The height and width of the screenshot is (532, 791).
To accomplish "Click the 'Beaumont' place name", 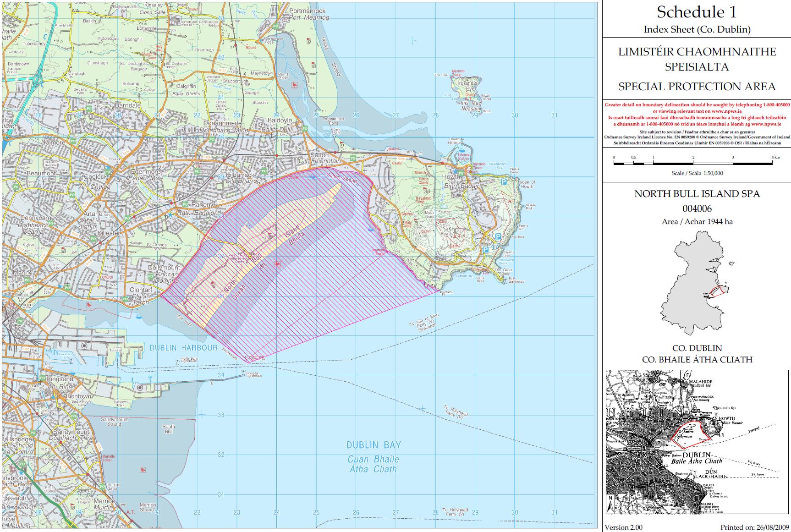I will pos(41,173).
